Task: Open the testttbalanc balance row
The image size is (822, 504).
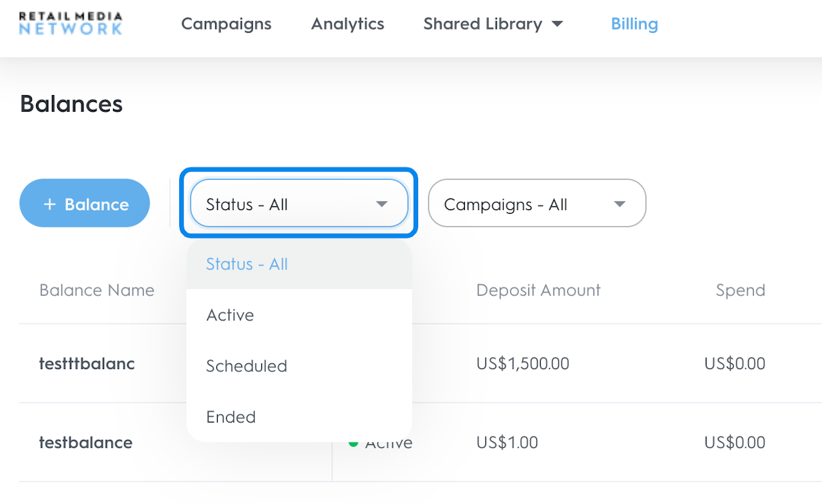Action: tap(87, 363)
